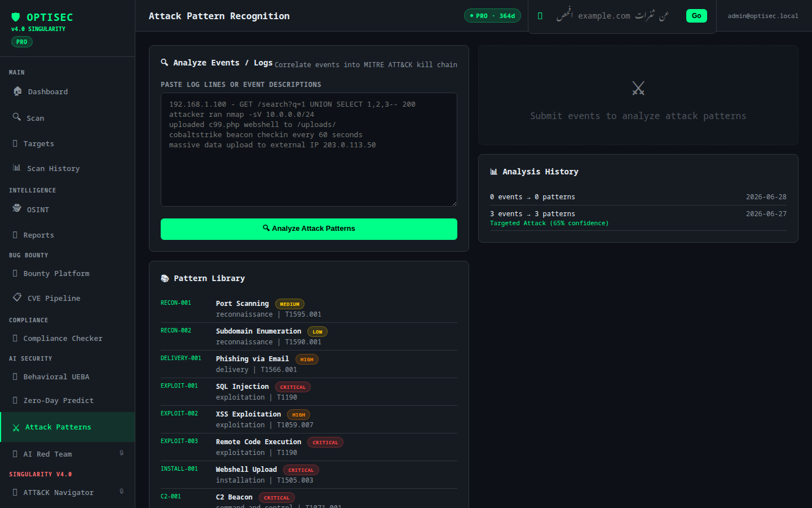
Task: Click the crossed swords placeholder icon
Action: (638, 88)
